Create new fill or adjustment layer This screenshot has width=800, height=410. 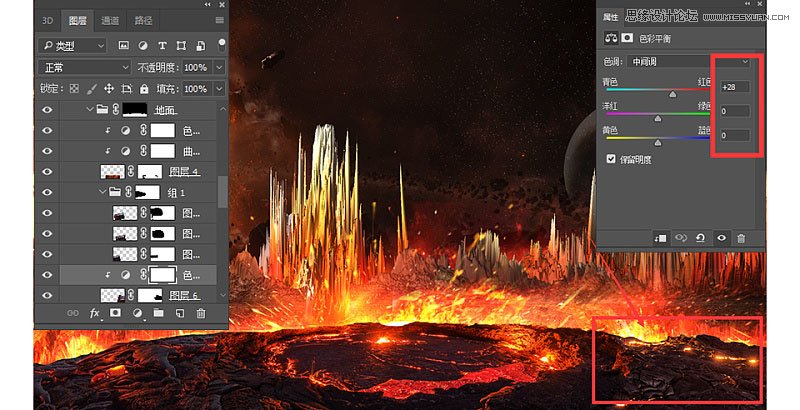137,313
